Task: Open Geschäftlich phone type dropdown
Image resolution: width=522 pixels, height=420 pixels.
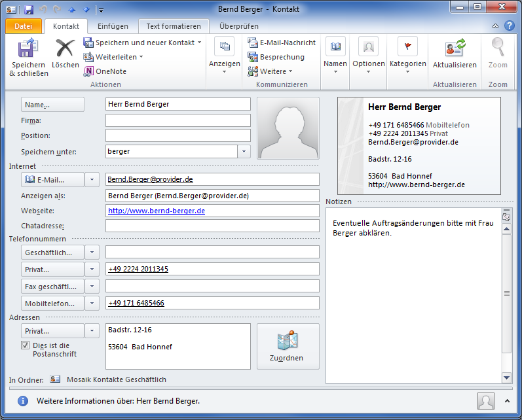Action: coord(92,252)
